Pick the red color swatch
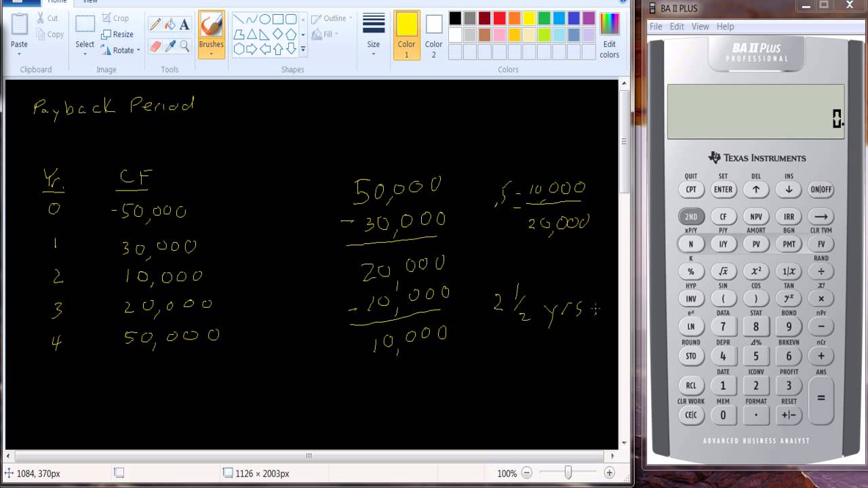Screen dimensions: 868x488 [499, 18]
